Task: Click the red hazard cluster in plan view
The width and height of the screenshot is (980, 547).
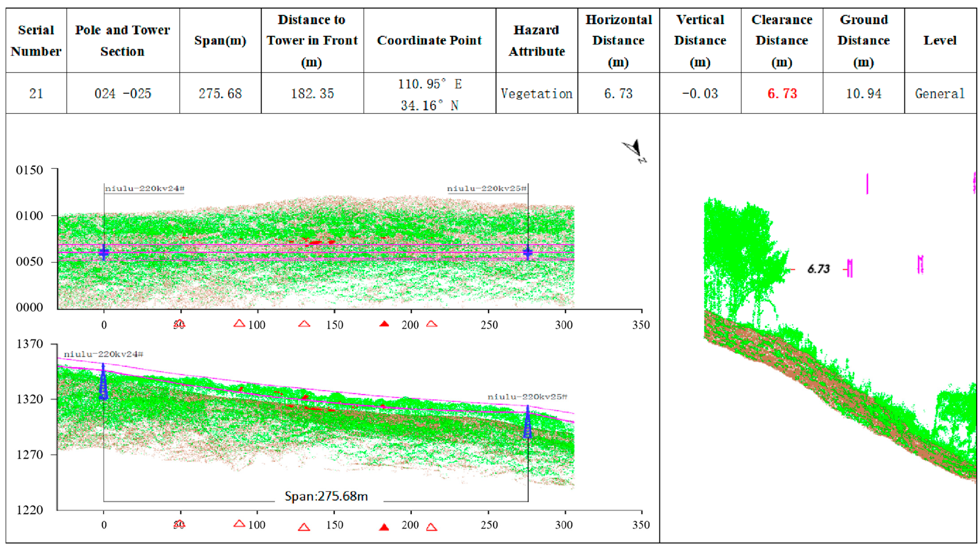Action: coord(316,242)
